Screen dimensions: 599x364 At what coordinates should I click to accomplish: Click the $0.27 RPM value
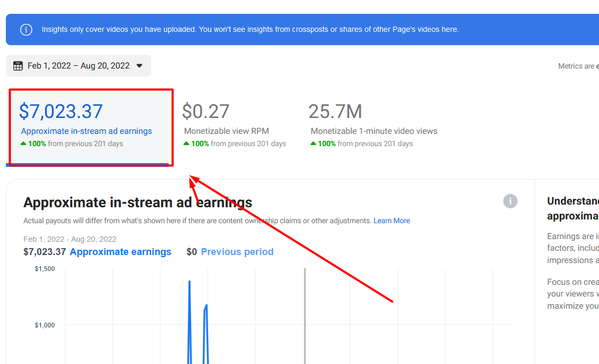click(205, 112)
